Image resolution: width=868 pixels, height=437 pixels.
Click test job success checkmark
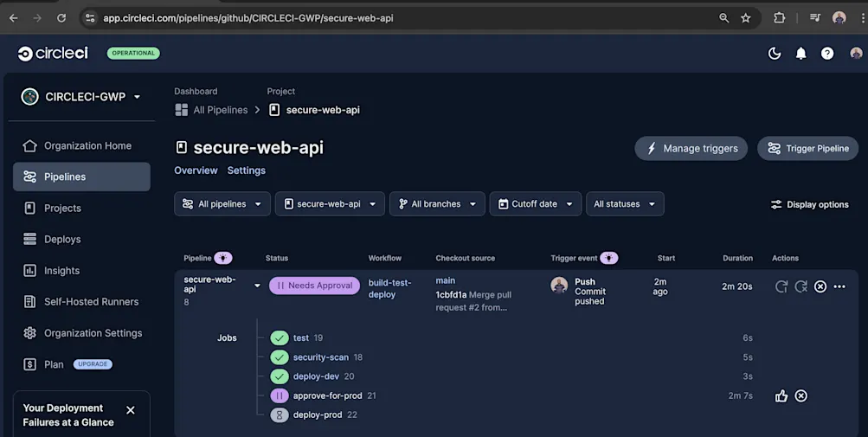point(279,337)
